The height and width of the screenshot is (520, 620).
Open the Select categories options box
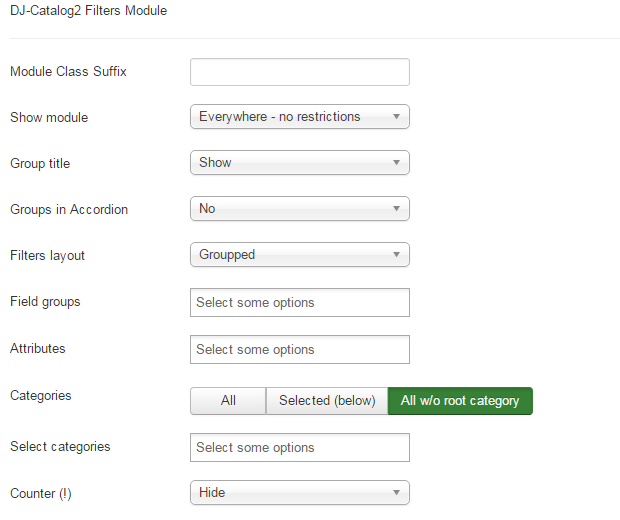[299, 448]
